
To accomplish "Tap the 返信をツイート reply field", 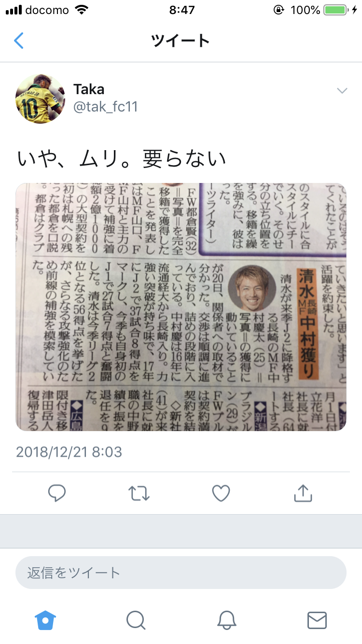I will tap(181, 573).
